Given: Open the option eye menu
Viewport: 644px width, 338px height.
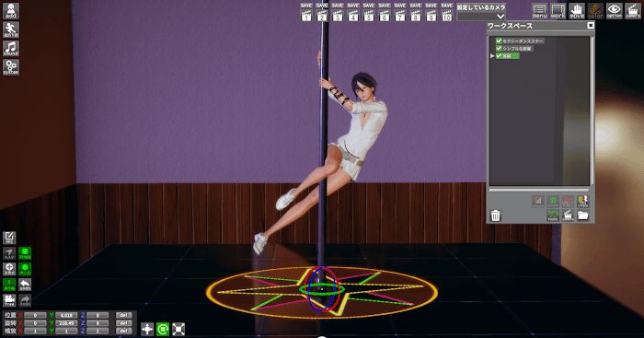Looking at the screenshot, I should pos(614,11).
